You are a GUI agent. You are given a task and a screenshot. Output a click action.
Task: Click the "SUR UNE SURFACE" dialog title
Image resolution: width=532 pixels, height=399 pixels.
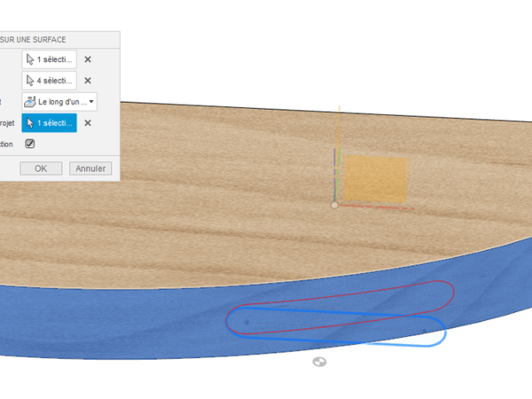(x=35, y=39)
